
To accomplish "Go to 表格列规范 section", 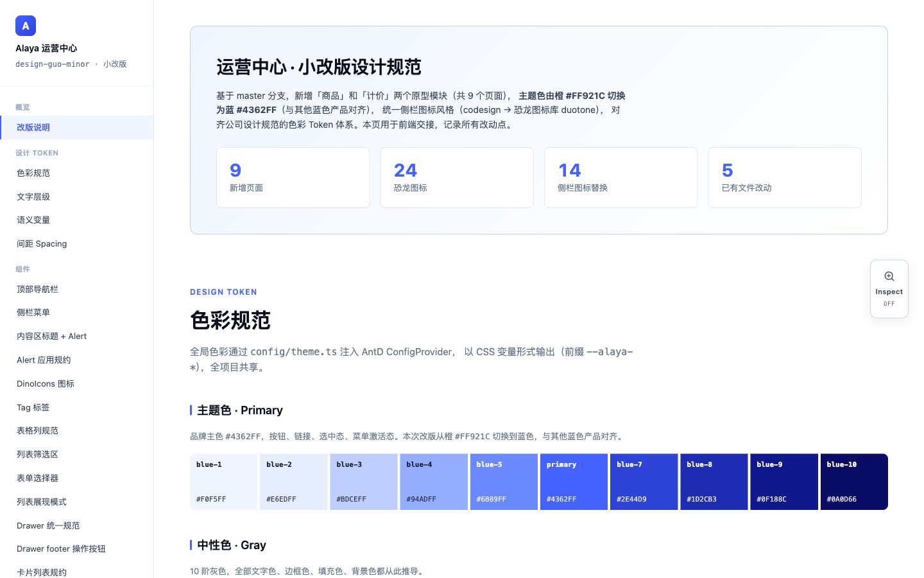I will pos(76,430).
